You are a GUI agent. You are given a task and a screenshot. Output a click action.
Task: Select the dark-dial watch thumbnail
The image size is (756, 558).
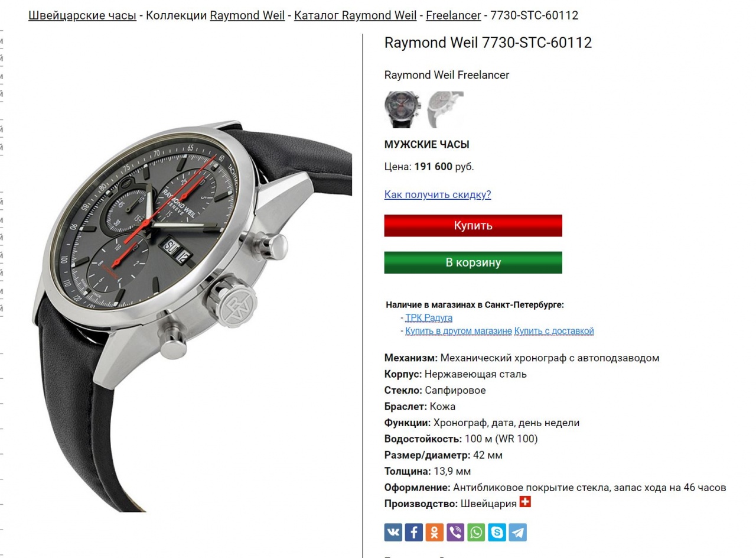click(403, 109)
